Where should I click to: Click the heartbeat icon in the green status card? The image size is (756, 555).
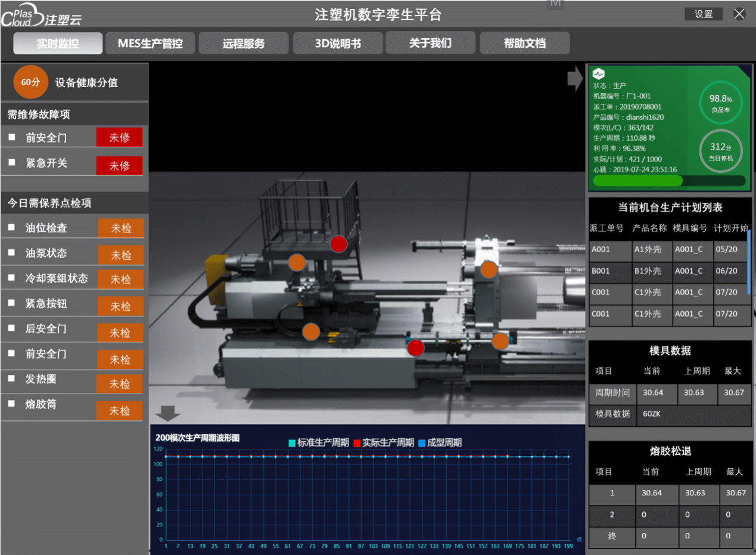tap(599, 74)
